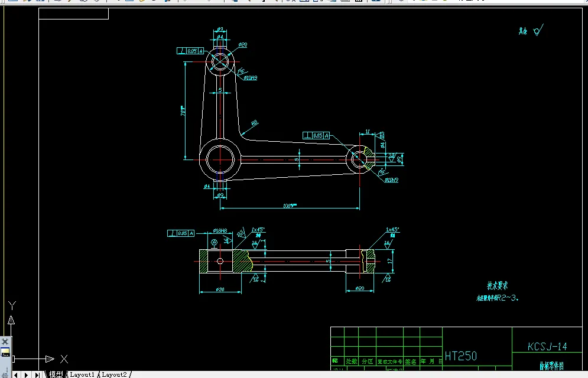Image resolution: width=588 pixels, height=378 pixels.
Task: Select the 处数 title block cell
Action: (x=352, y=361)
